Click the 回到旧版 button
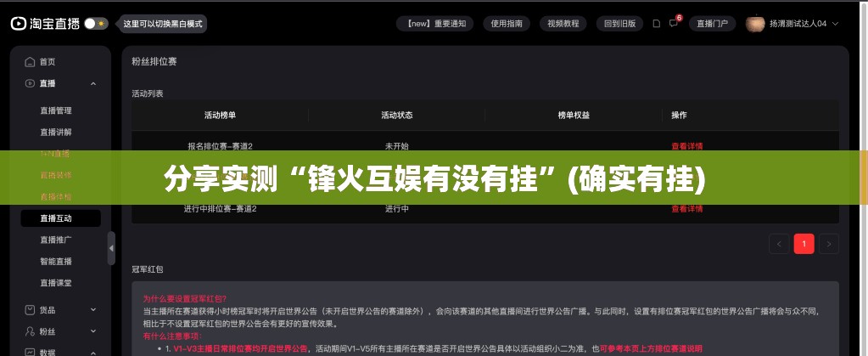This screenshot has width=868, height=356. point(619,24)
